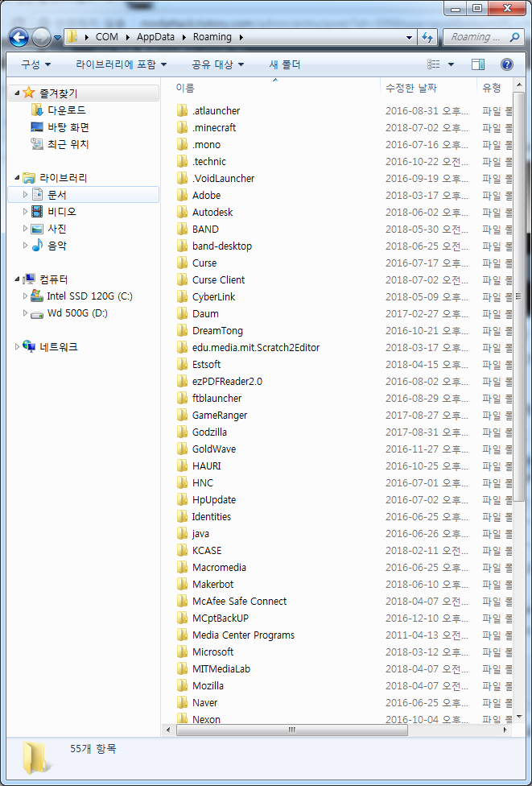Go back with the Back arrow button
This screenshot has height=786, width=532.
[19, 37]
